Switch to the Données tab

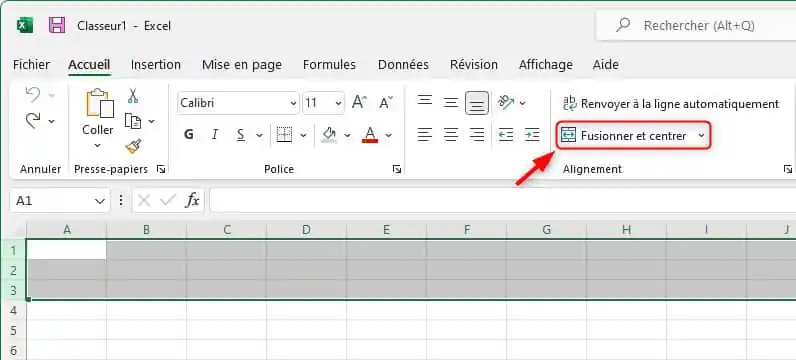[x=403, y=65]
